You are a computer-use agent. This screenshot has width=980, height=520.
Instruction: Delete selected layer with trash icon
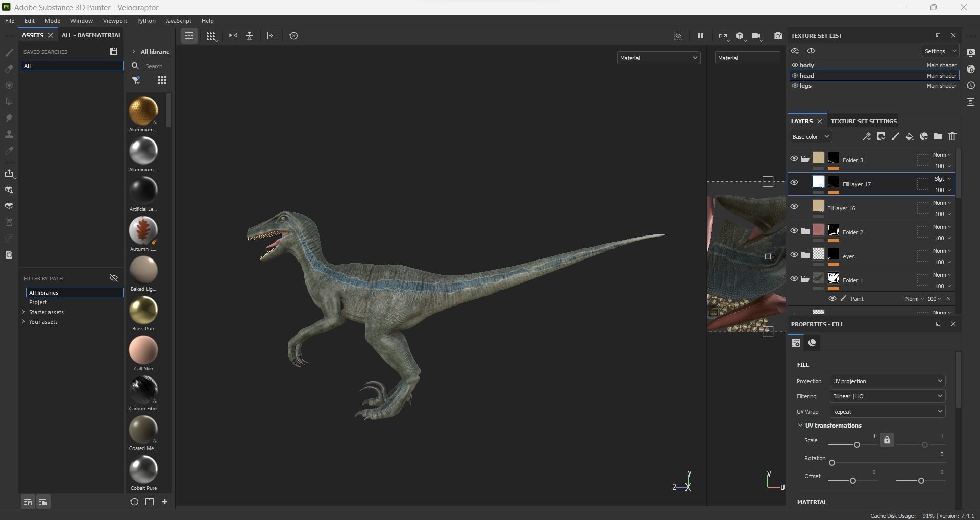952,136
